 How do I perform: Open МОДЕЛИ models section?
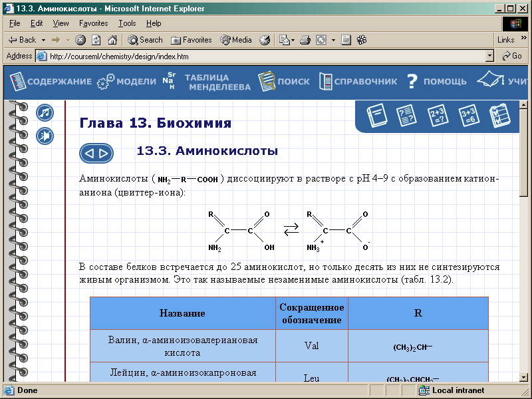[x=127, y=81]
